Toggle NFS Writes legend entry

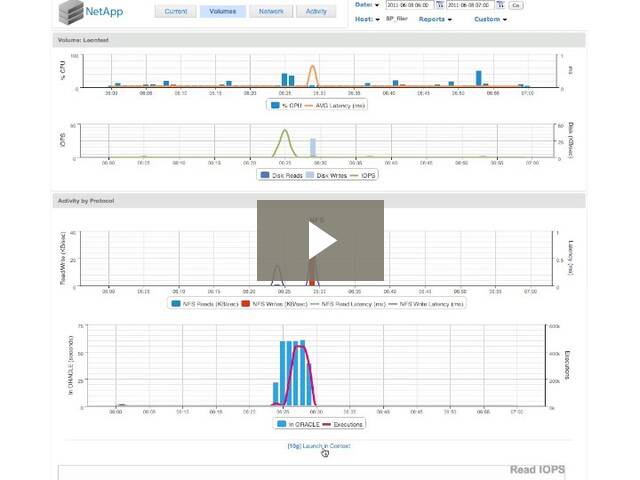click(275, 304)
